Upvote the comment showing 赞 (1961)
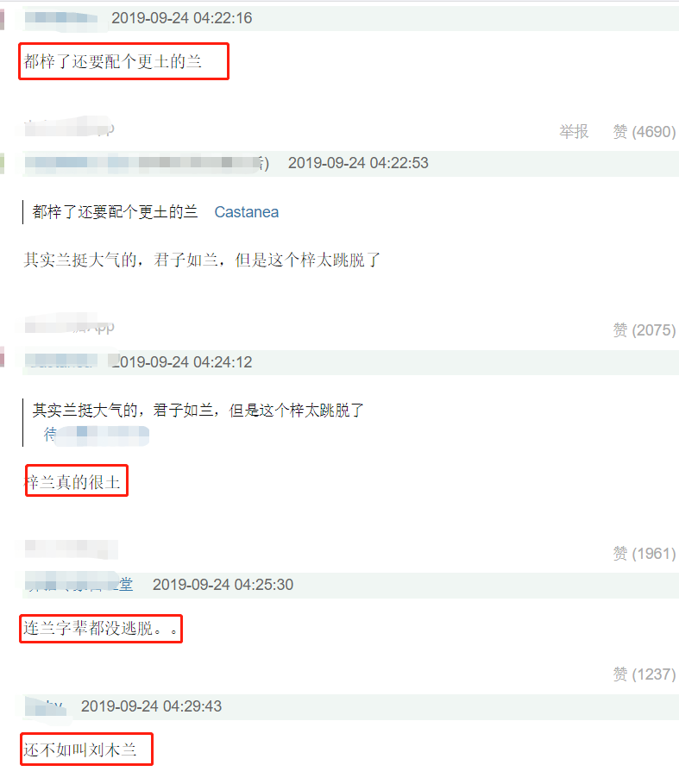The height and width of the screenshot is (784, 679). (x=644, y=554)
